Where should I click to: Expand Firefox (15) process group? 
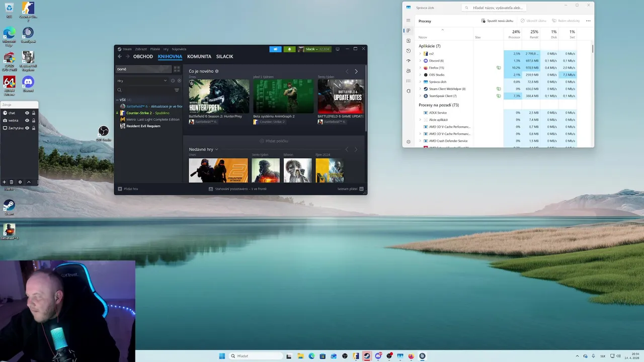420,68
